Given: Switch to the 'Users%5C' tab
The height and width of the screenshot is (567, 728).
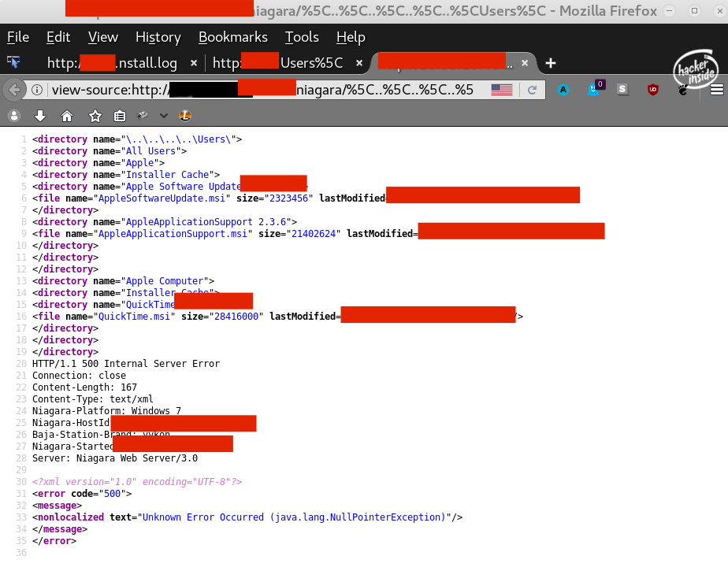Looking at the screenshot, I should click(277, 63).
